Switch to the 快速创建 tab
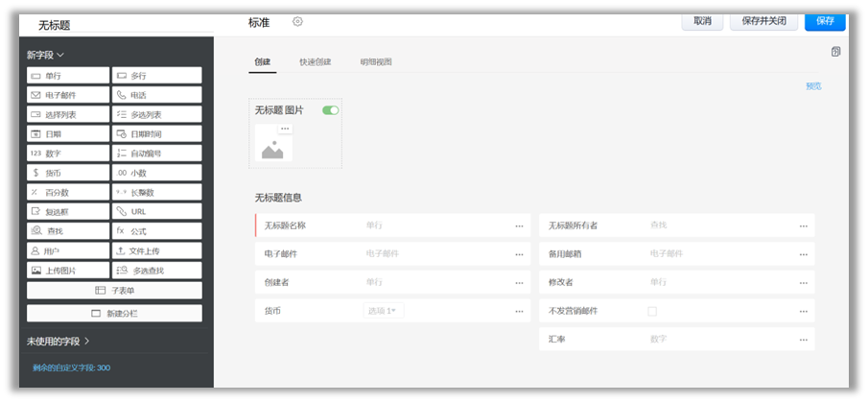This screenshot has width=868, height=402. pos(315,62)
